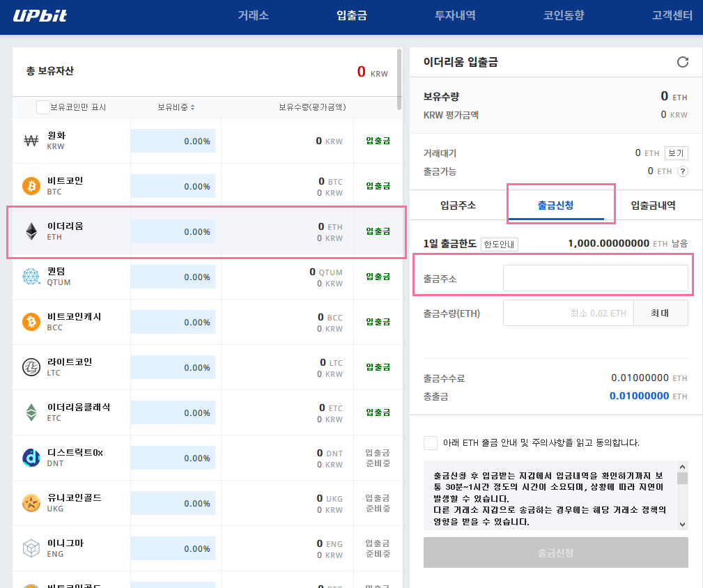Click the refresh icon in Ethereum panel
This screenshot has height=588, width=703.
click(x=683, y=62)
